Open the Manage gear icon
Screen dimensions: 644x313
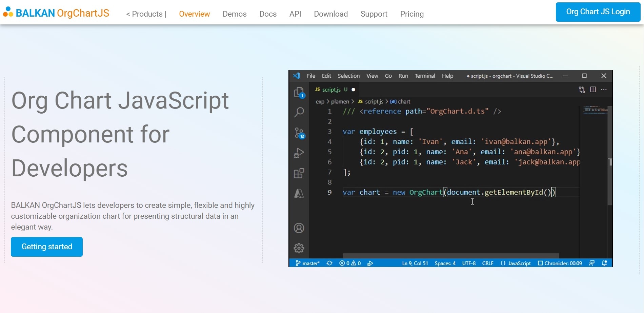299,248
